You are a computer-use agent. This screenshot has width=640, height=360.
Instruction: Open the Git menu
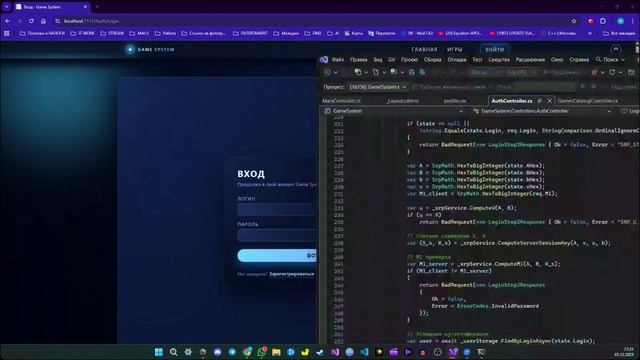(392, 60)
